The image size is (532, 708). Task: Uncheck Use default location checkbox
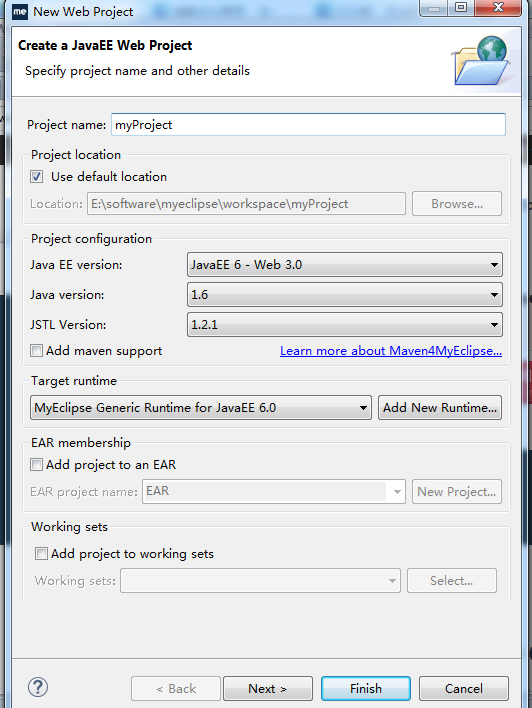click(37, 177)
